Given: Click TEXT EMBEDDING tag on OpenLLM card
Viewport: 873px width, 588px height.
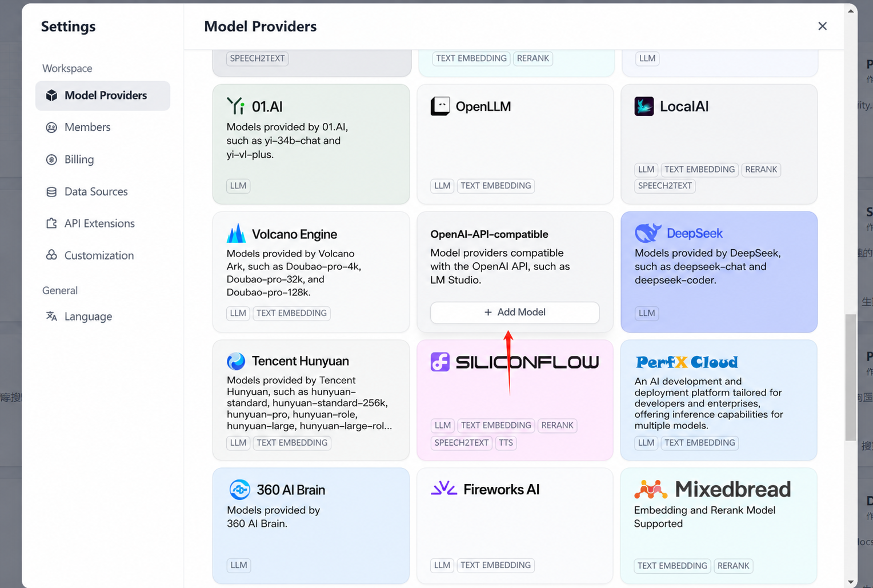Looking at the screenshot, I should [x=496, y=186].
